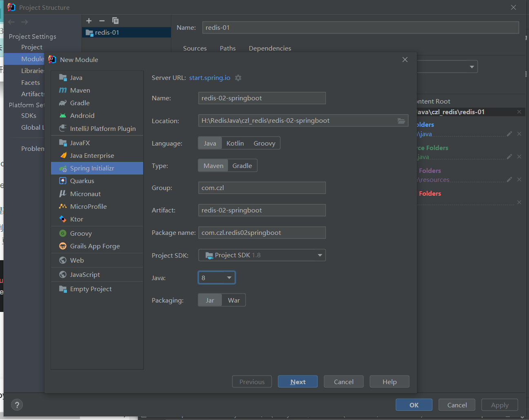The image size is (529, 420).
Task: Click the Next button
Action: [298, 382]
